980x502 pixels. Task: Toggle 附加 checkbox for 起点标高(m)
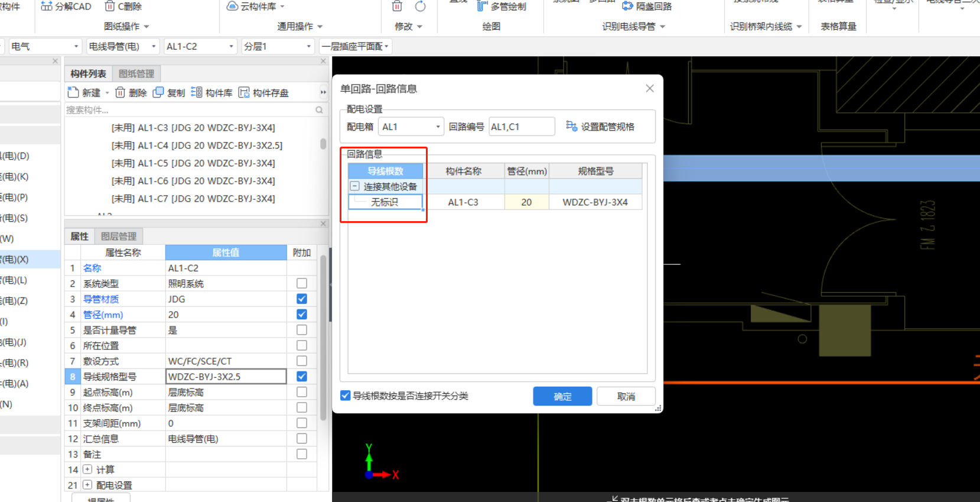click(302, 392)
